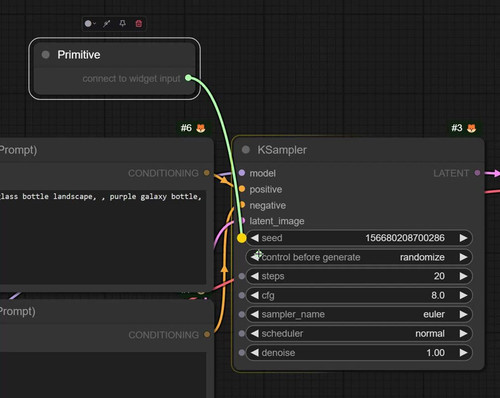Toggle bypass for the Primitive node
Viewport: 500px width, 398px height.
point(107,24)
